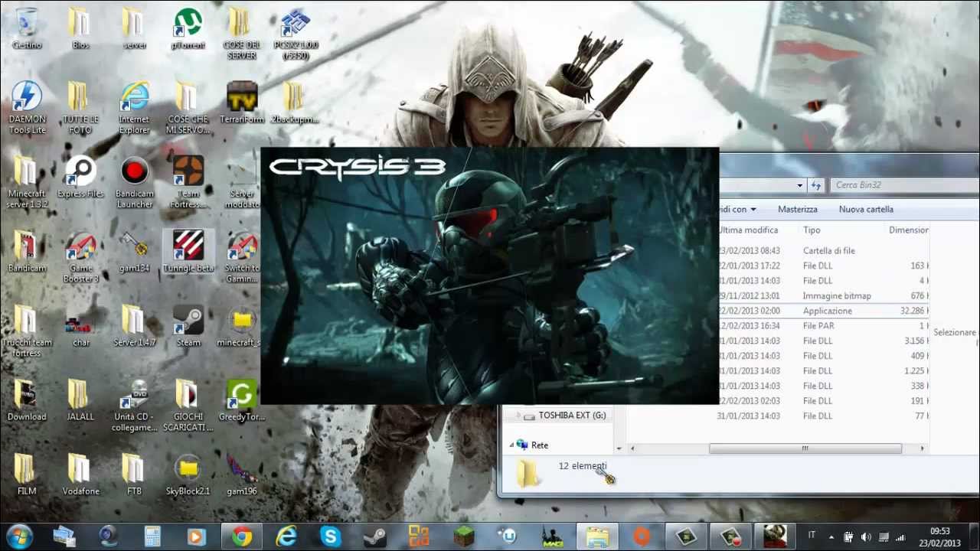
Task: Open the Windows Start menu
Action: 19,536
